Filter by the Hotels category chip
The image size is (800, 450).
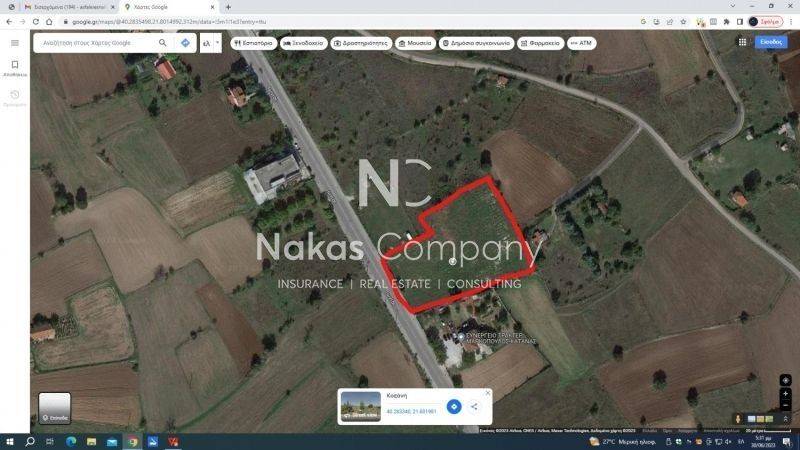tap(304, 43)
